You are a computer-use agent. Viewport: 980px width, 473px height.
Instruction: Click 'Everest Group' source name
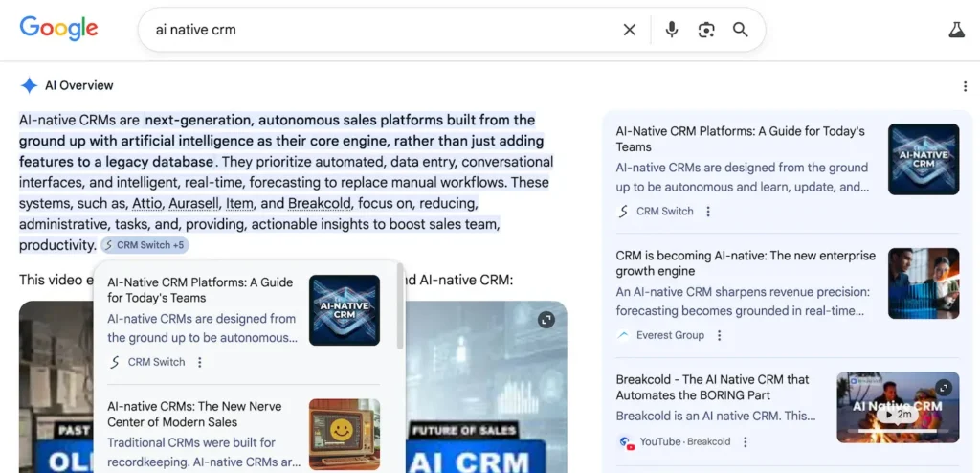click(670, 335)
